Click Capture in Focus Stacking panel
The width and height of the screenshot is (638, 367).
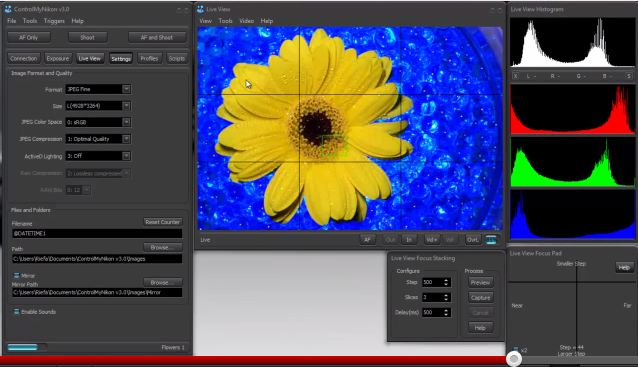(x=481, y=297)
